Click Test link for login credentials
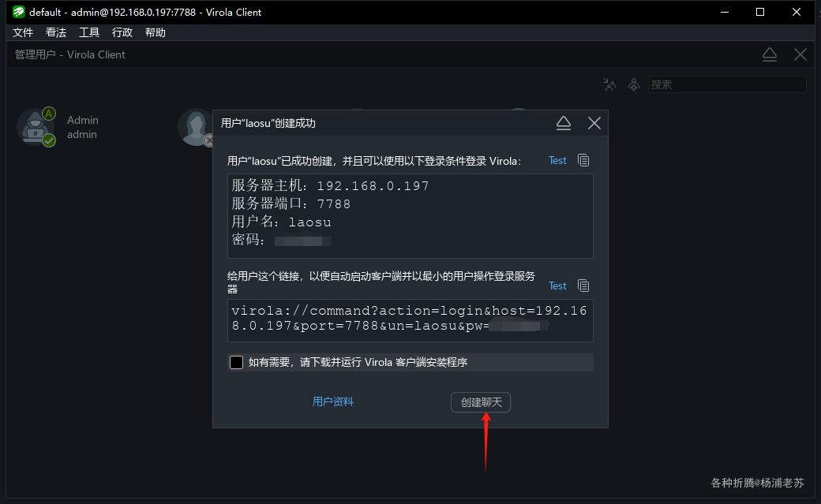 click(x=557, y=161)
